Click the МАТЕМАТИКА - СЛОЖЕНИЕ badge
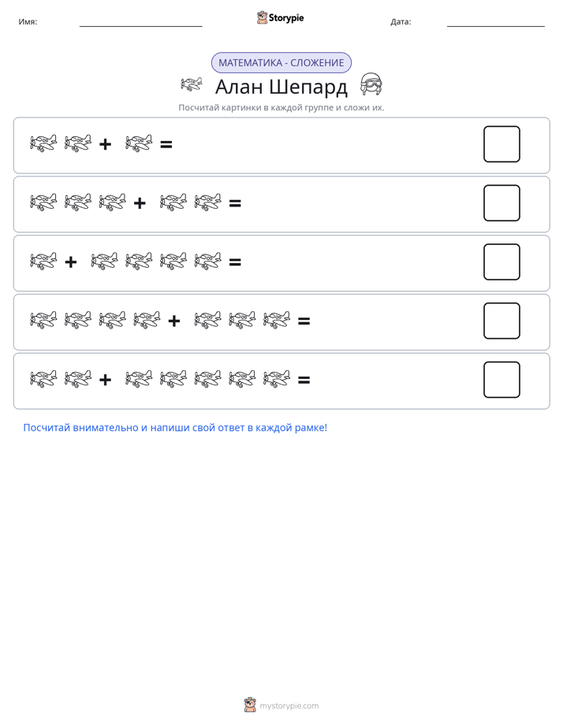Viewport: 563px width, 728px height. tap(281, 63)
